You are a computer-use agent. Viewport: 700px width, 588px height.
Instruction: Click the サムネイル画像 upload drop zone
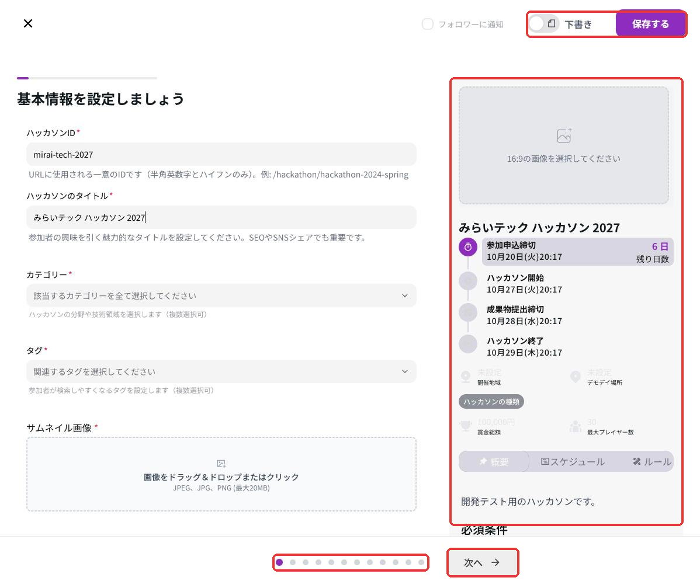[221, 474]
